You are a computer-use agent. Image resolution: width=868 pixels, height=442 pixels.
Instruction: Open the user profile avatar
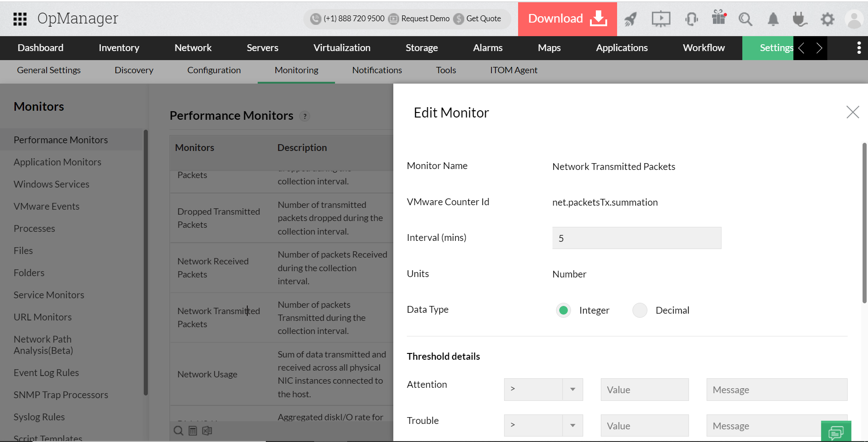[x=854, y=19]
